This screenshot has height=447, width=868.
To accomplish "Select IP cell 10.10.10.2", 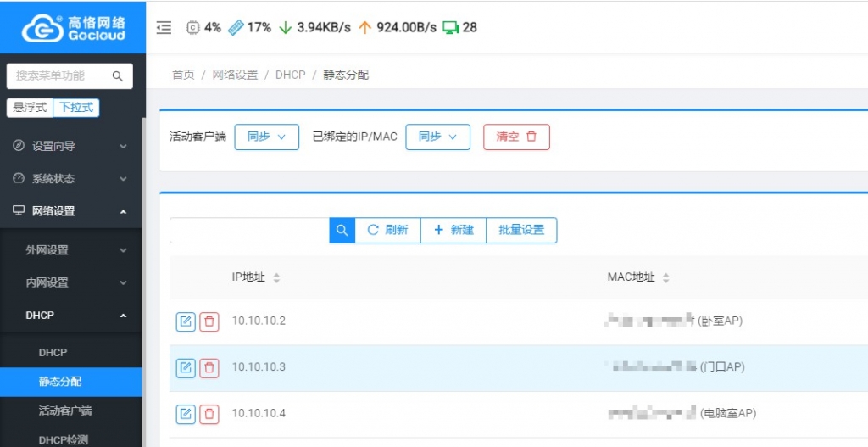I will [x=259, y=321].
